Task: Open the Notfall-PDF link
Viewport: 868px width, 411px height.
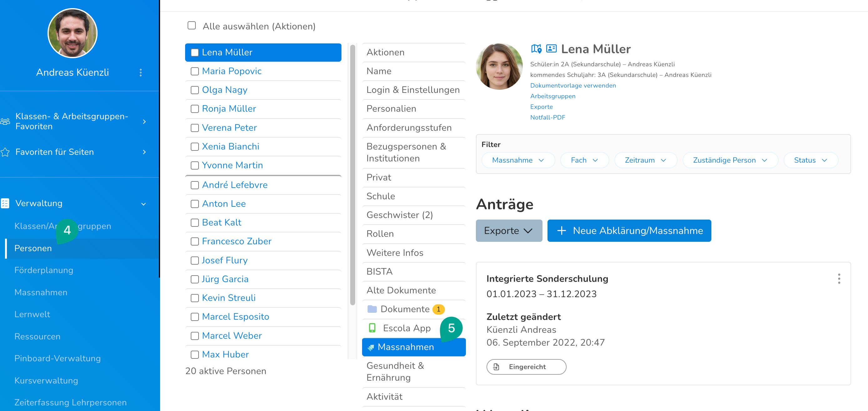Action: 548,117
